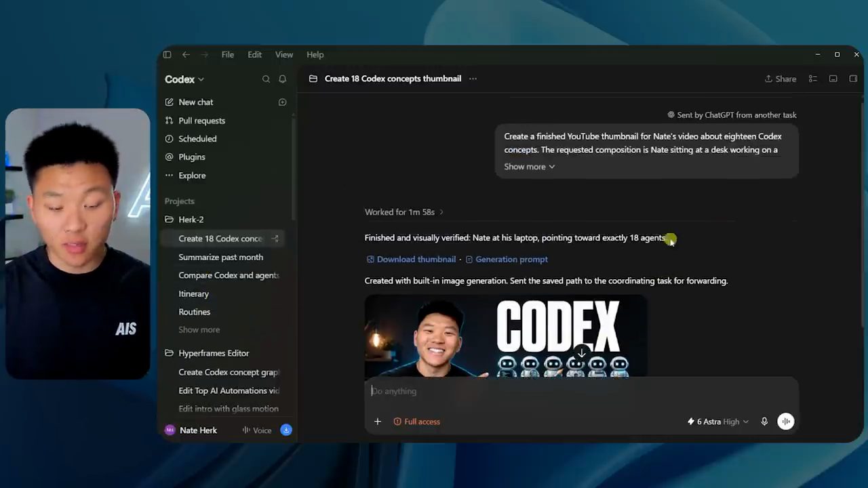Open the three-dot menu beside the chat title
This screenshot has height=488, width=868.
(x=473, y=79)
